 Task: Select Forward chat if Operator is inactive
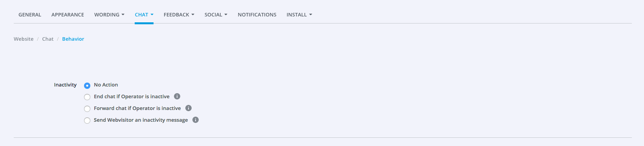(x=87, y=109)
